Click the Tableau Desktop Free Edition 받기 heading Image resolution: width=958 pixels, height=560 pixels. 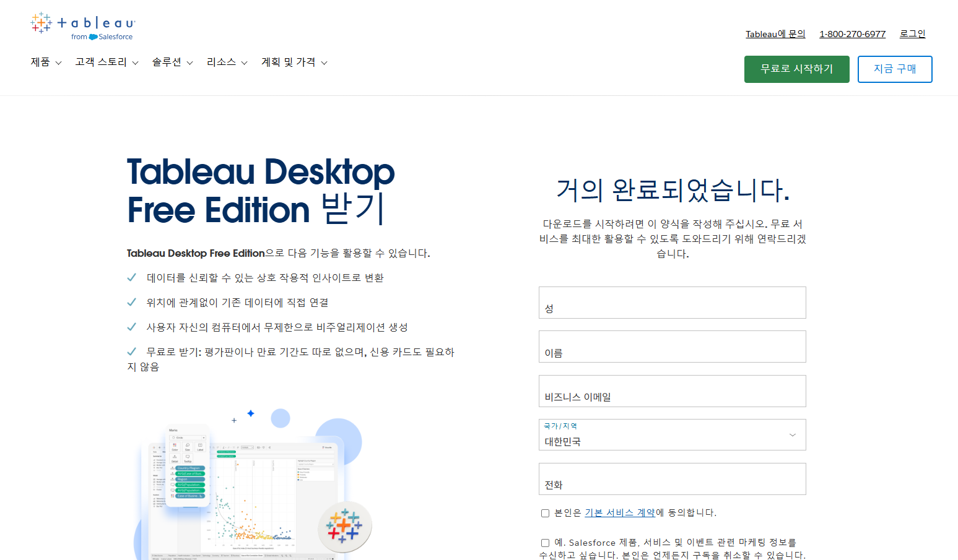261,191
